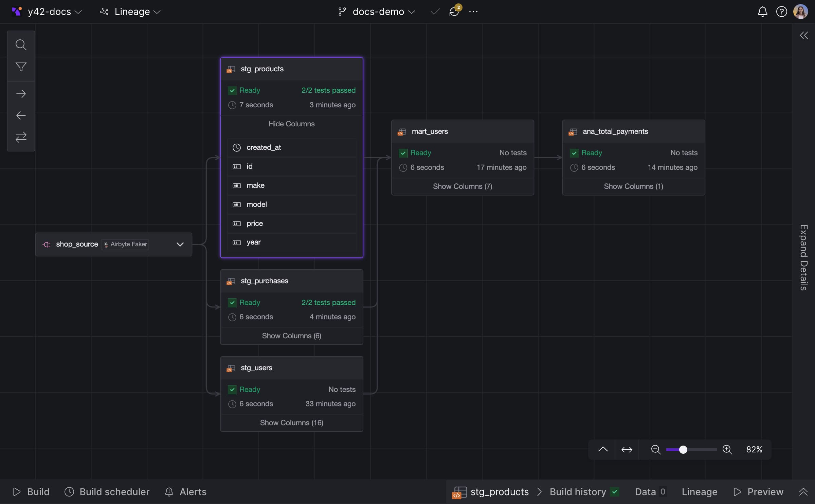Image resolution: width=815 pixels, height=504 pixels.
Task: Click the stg_products model icon
Action: pos(231,69)
